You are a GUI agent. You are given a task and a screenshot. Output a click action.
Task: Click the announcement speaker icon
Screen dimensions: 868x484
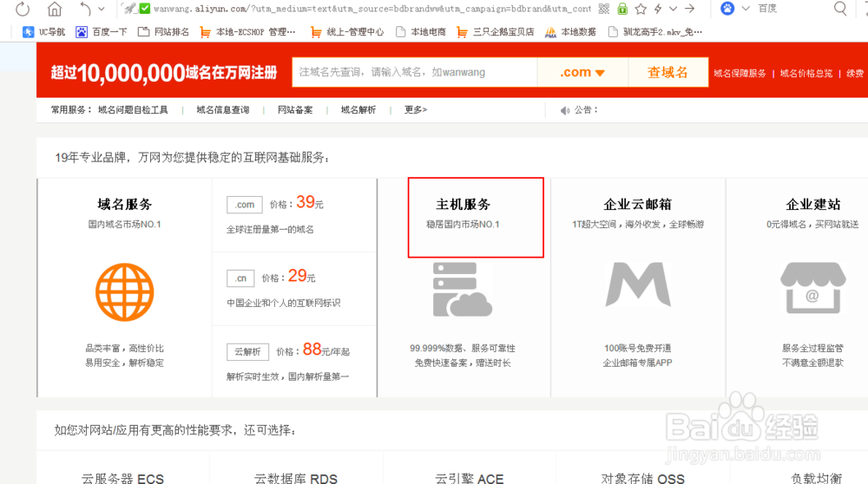point(565,111)
